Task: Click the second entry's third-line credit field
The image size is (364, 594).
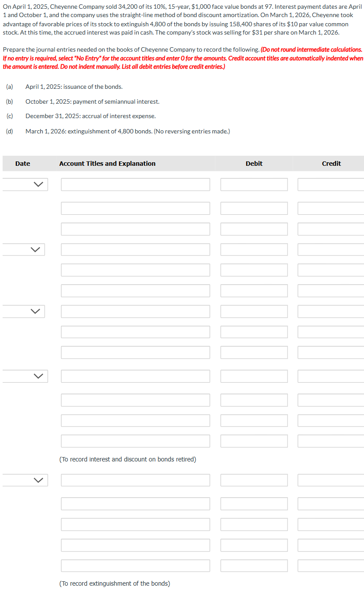Action: coord(331,291)
